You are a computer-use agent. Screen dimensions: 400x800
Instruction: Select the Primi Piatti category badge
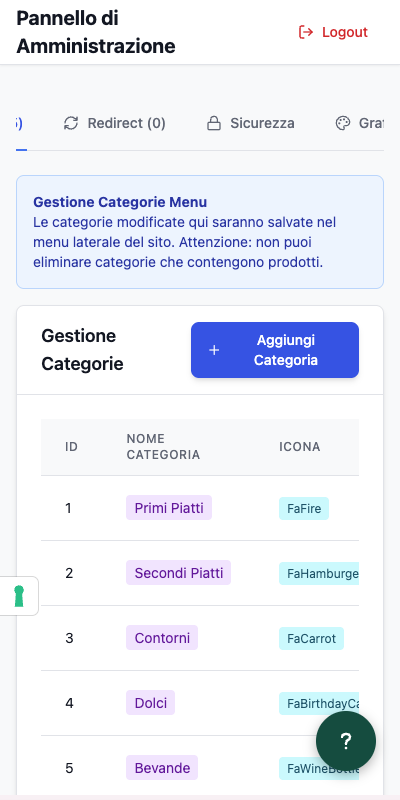point(169,508)
